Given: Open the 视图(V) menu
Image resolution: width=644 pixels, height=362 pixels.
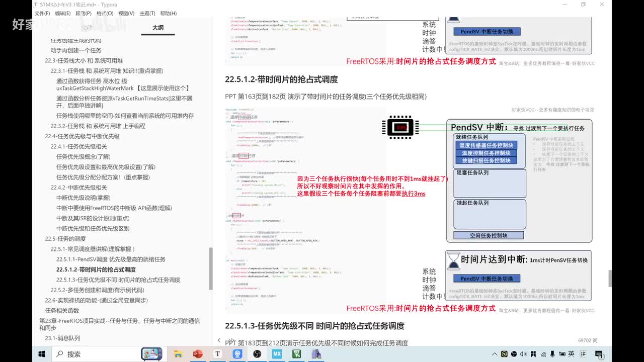Looking at the screenshot, I should (x=126, y=14).
